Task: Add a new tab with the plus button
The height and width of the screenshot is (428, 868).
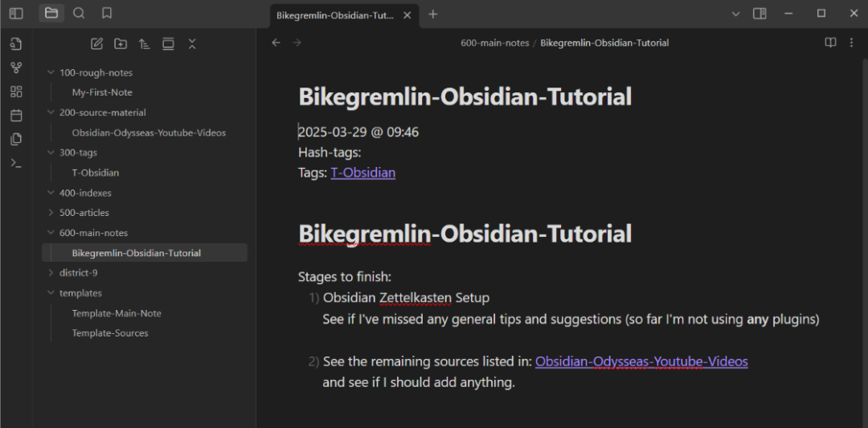Action: click(x=433, y=14)
